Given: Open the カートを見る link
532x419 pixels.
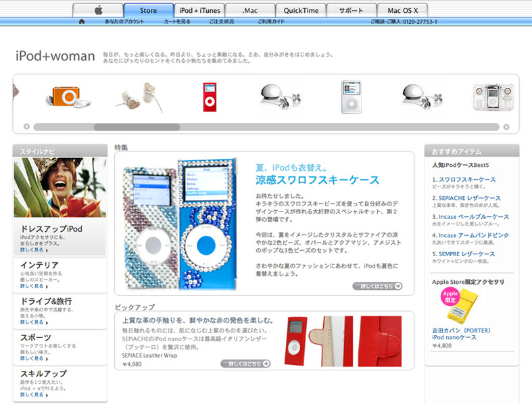Looking at the screenshot, I should pyautogui.click(x=177, y=22).
